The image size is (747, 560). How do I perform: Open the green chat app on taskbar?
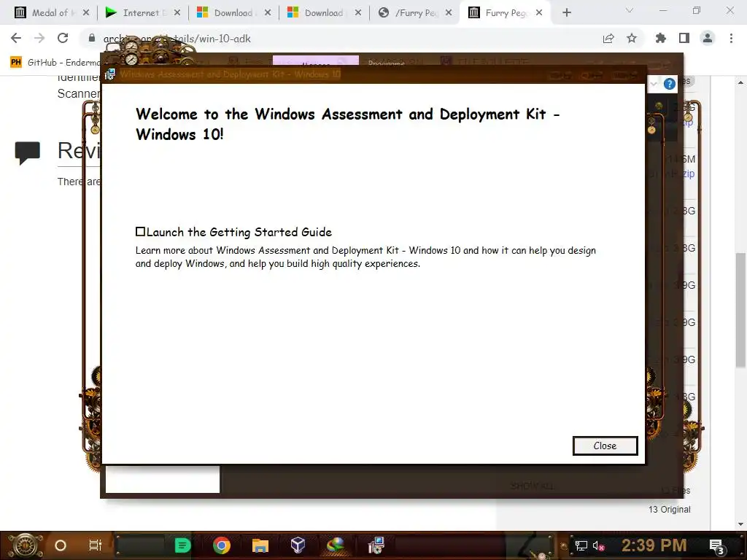coord(182,545)
